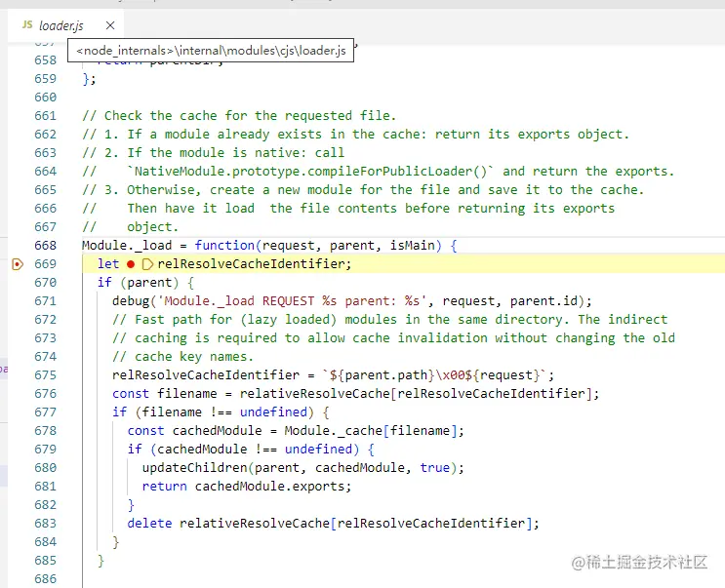Click 'NativeModule.prototype.compileForPublicLoader()' in comment
Screen dimensions: 725x588
310,172
